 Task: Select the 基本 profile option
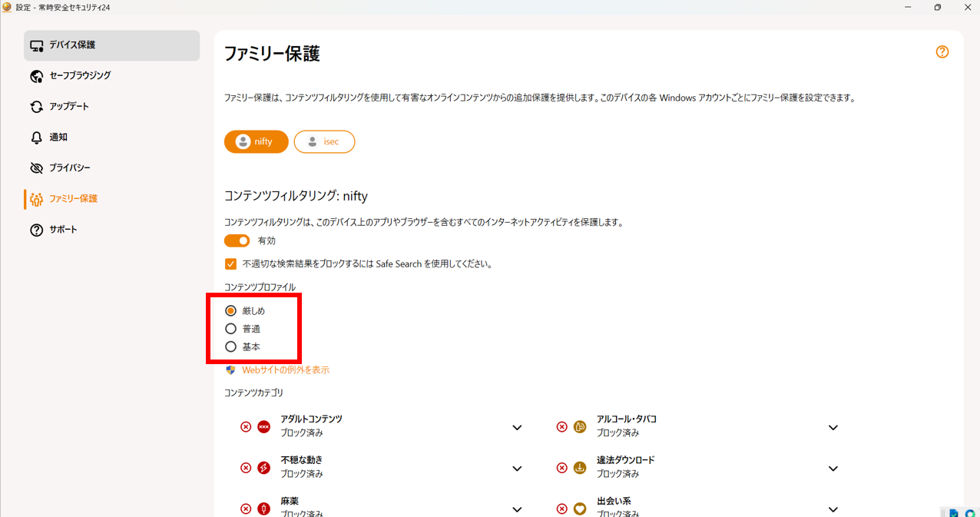click(231, 346)
